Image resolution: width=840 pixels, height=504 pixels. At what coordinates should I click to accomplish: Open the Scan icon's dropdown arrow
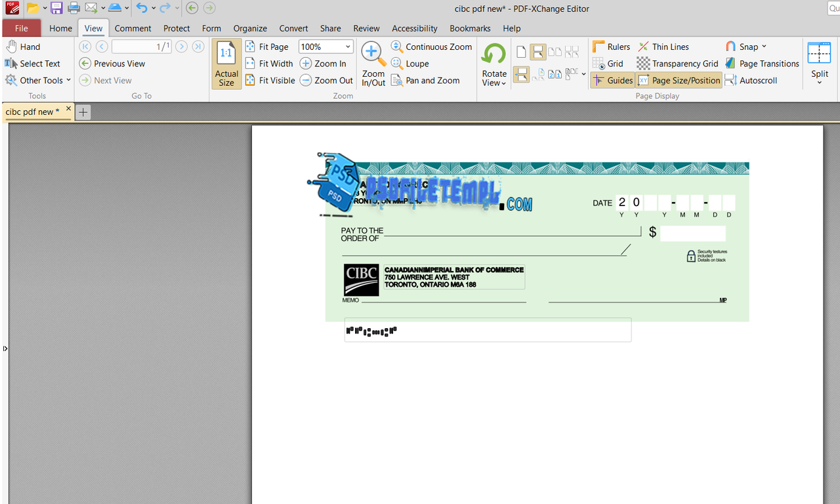[x=126, y=8]
